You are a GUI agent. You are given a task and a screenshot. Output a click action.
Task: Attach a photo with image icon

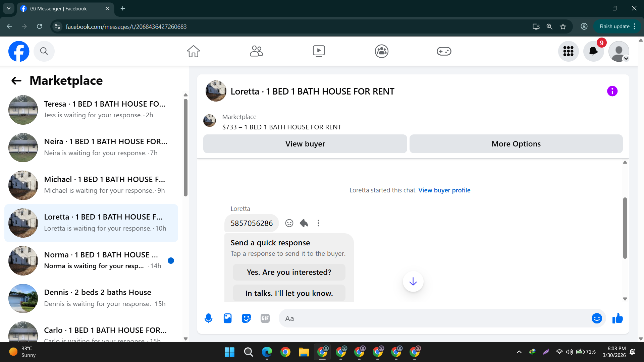(227, 318)
